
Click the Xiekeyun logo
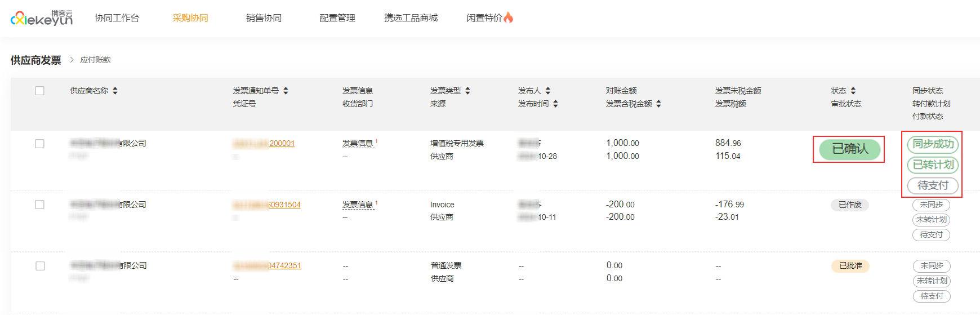(x=42, y=18)
